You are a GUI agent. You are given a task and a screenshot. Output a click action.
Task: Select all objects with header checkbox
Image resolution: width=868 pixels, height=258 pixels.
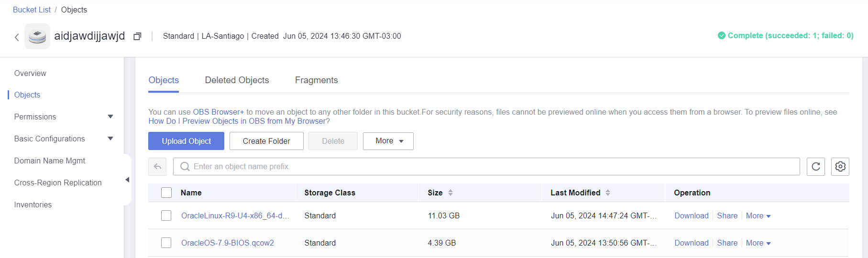166,193
